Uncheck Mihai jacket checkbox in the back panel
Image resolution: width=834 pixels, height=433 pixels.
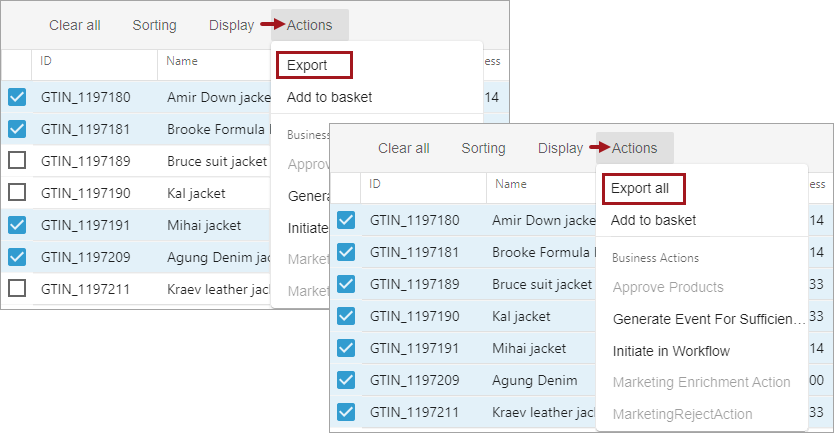[17, 225]
